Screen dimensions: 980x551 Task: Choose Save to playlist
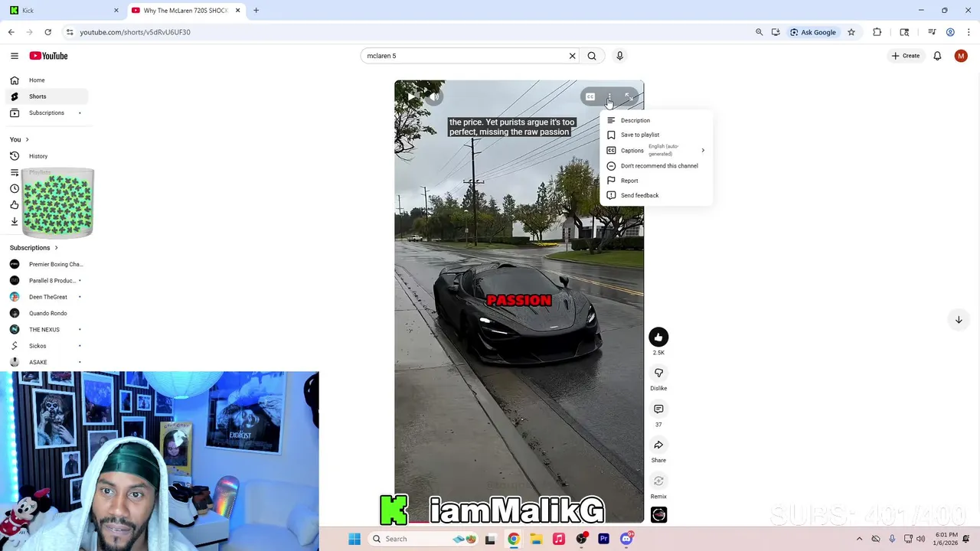point(656,135)
